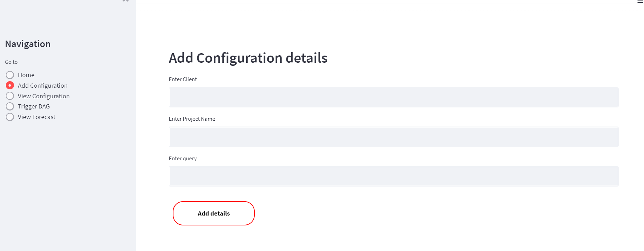Close the sidebar with the X icon
The image size is (644, 251).
click(125, 1)
